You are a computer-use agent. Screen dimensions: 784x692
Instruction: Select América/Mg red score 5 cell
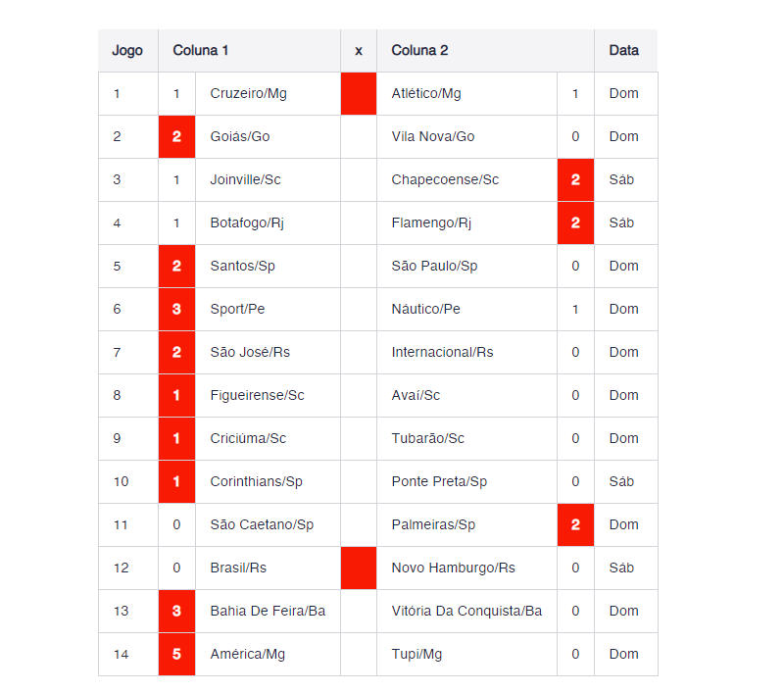176,654
